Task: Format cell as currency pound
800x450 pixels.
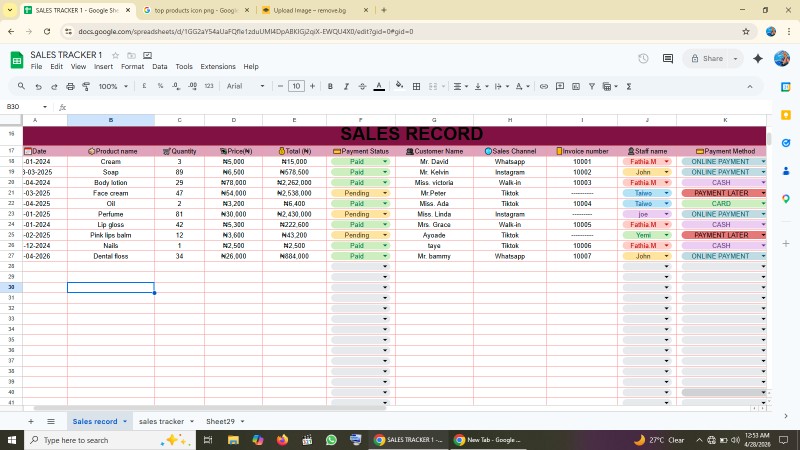Action: coord(144,86)
